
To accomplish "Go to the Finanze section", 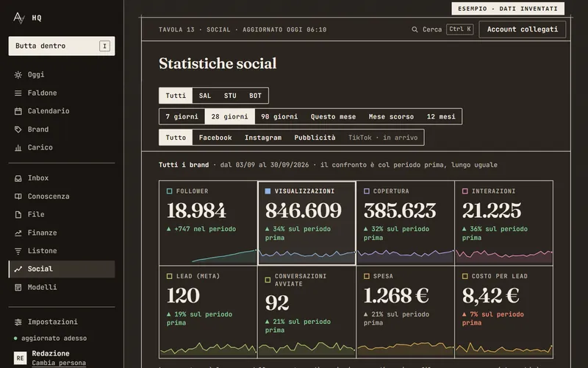I will click(62, 233).
